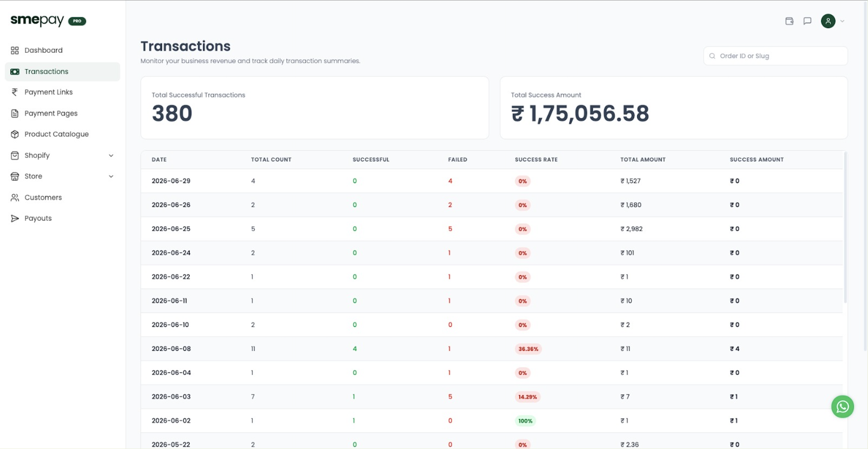Expand the Shopify submenu chevron
868x449 pixels.
[x=111, y=155]
